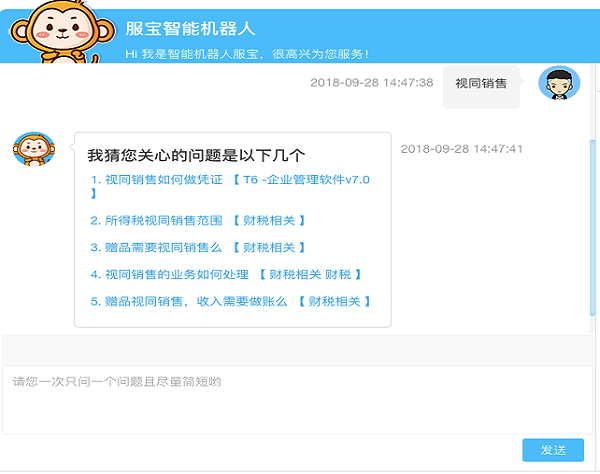This screenshot has width=600, height=474.
Task: Click the robot monkey avatar next to reply
Action: pos(34,149)
